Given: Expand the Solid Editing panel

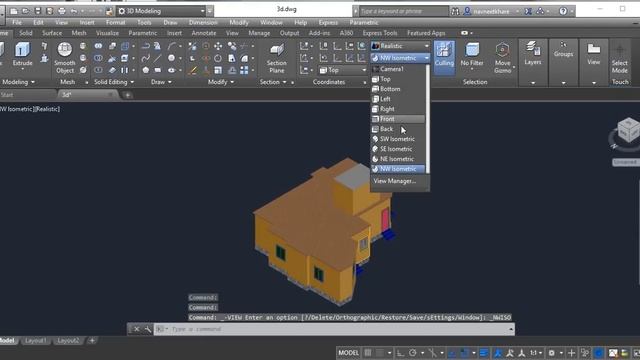Looking at the screenshot, I should 114,82.
